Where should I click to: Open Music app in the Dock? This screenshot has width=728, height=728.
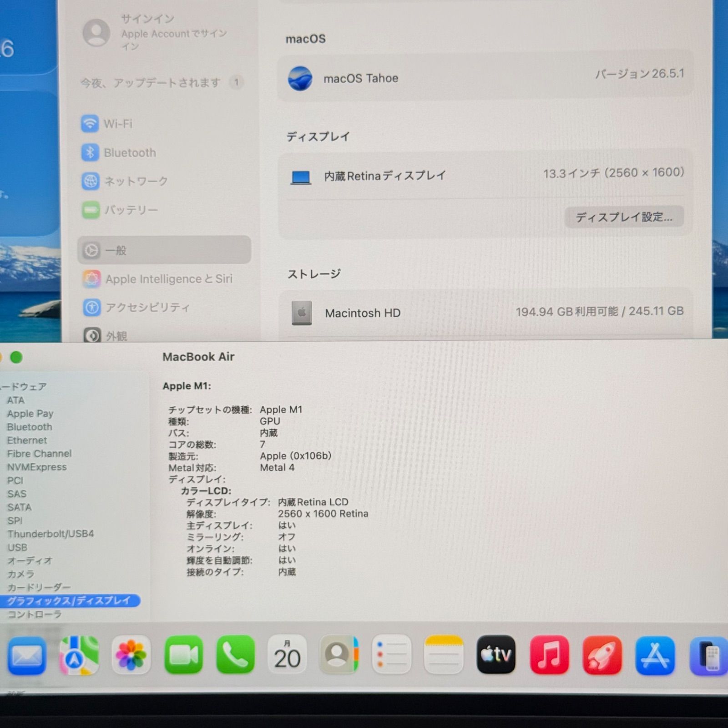coord(549,655)
